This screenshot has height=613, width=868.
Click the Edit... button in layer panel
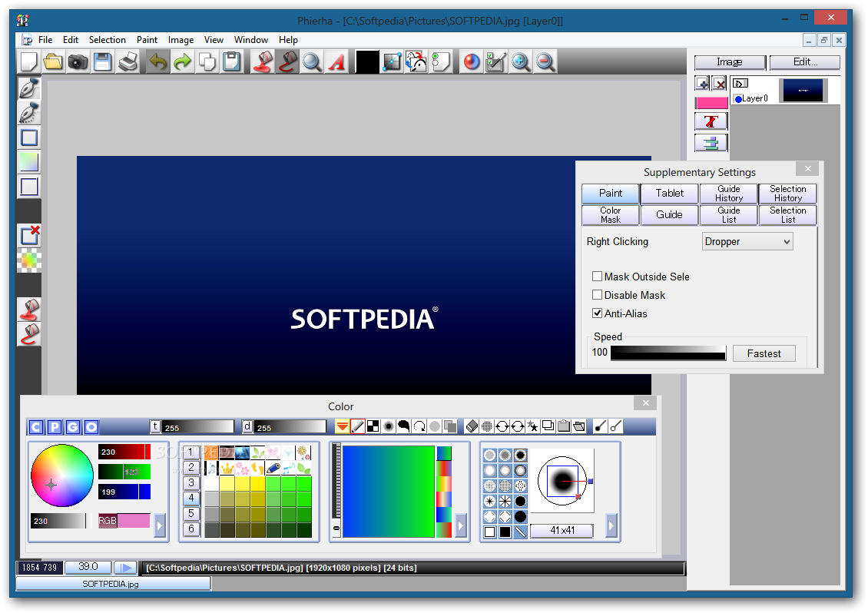[x=805, y=62]
